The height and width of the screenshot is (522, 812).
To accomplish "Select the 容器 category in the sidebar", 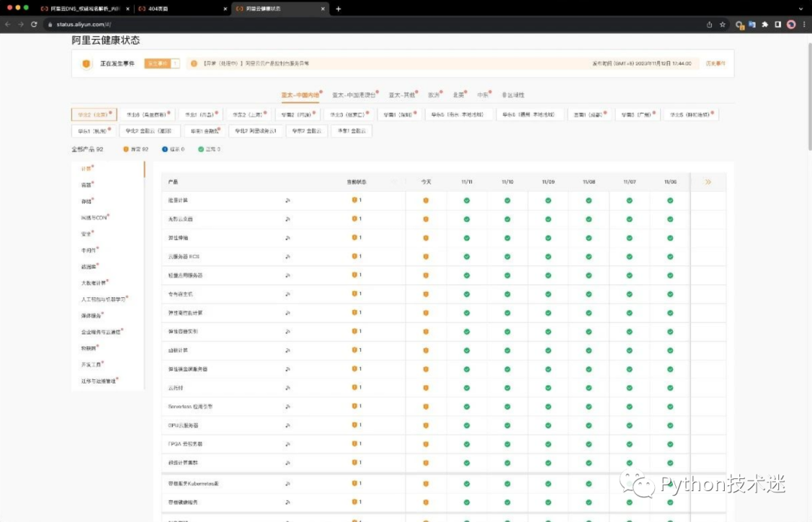I will pos(87,185).
